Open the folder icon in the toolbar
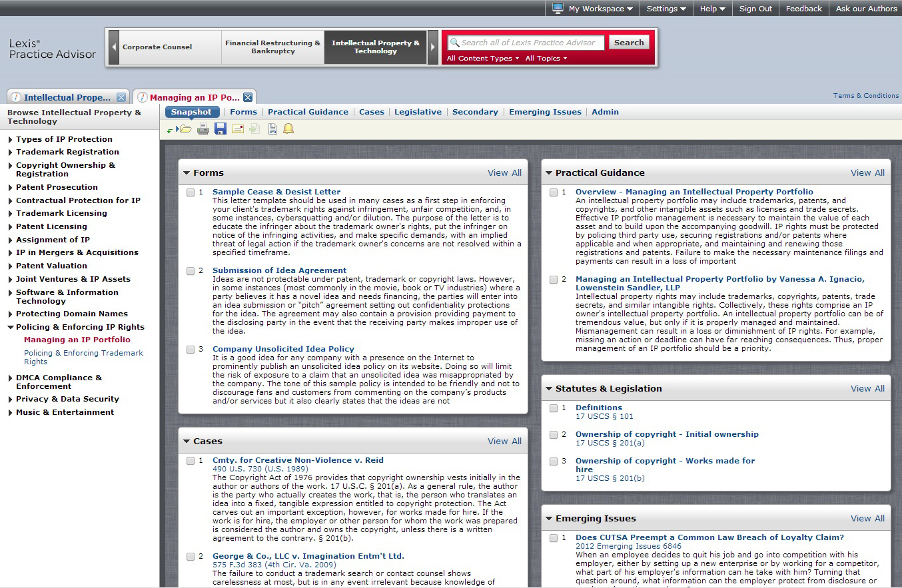 [x=185, y=129]
